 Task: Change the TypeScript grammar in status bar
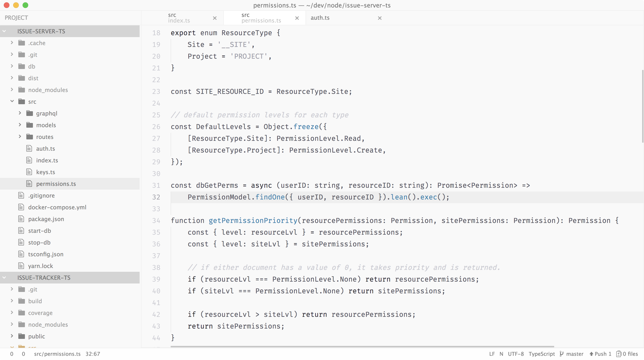(541, 354)
